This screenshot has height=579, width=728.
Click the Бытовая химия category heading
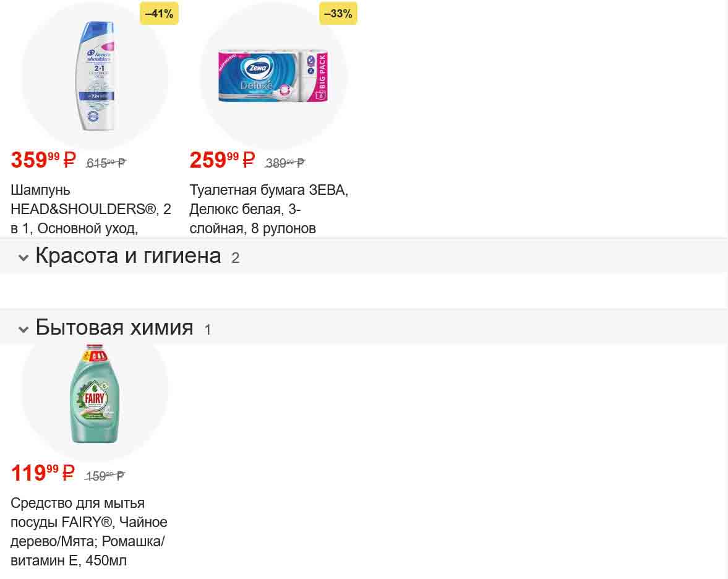pyautogui.click(x=114, y=327)
